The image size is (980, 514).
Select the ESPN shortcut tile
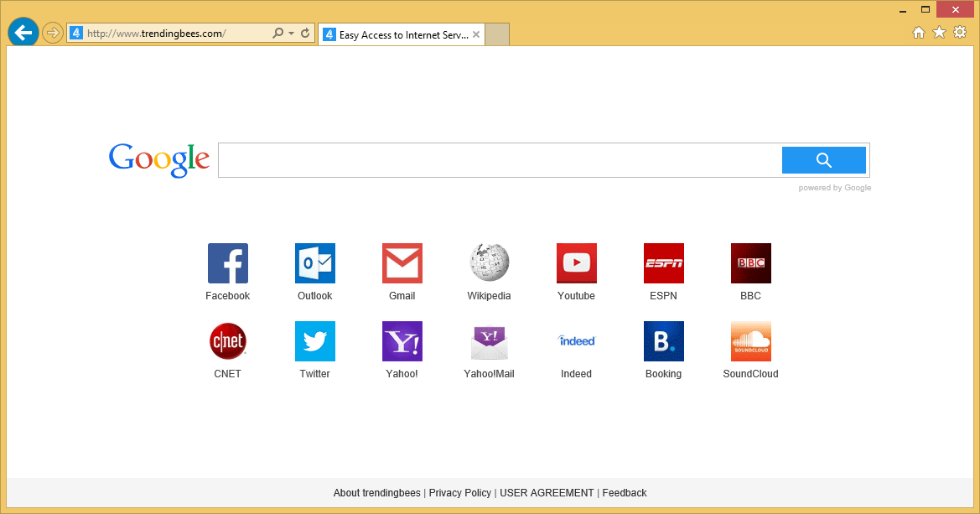664,263
